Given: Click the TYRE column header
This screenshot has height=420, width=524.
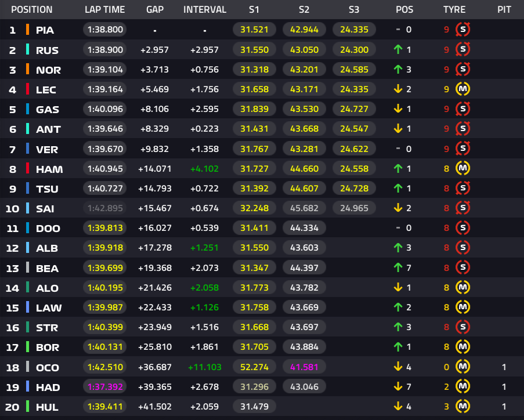Looking at the screenshot, I should coord(454,10).
